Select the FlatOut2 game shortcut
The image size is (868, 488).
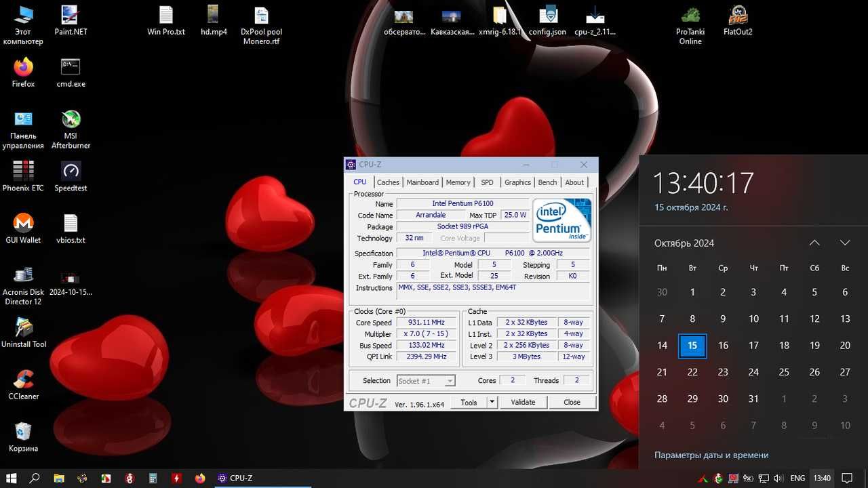[738, 21]
